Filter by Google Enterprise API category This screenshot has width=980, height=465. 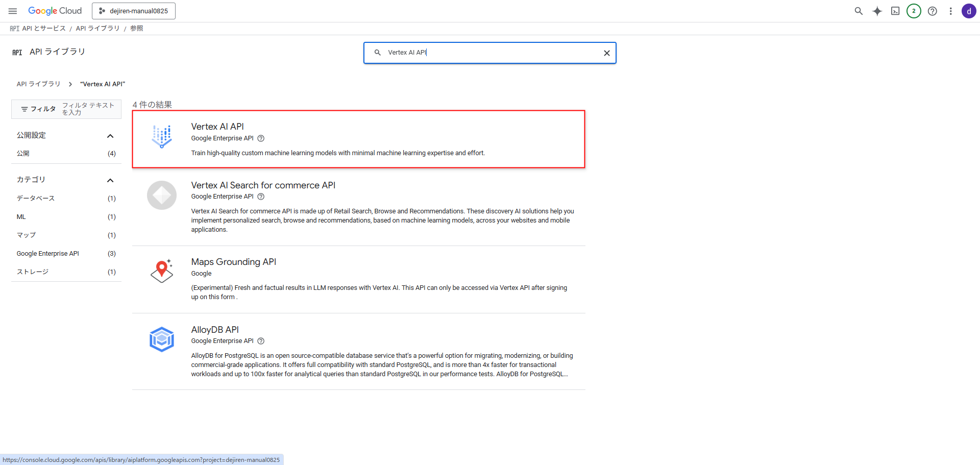pyautogui.click(x=47, y=254)
